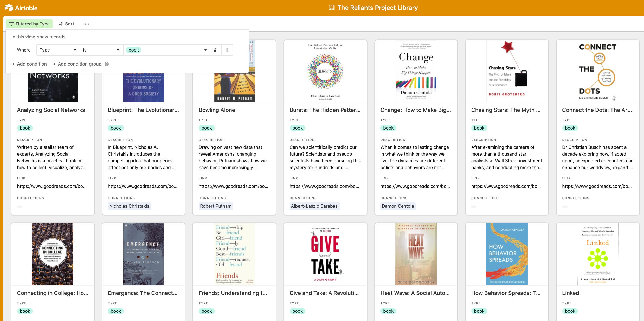Click the book tag on Give and Take

297,311
